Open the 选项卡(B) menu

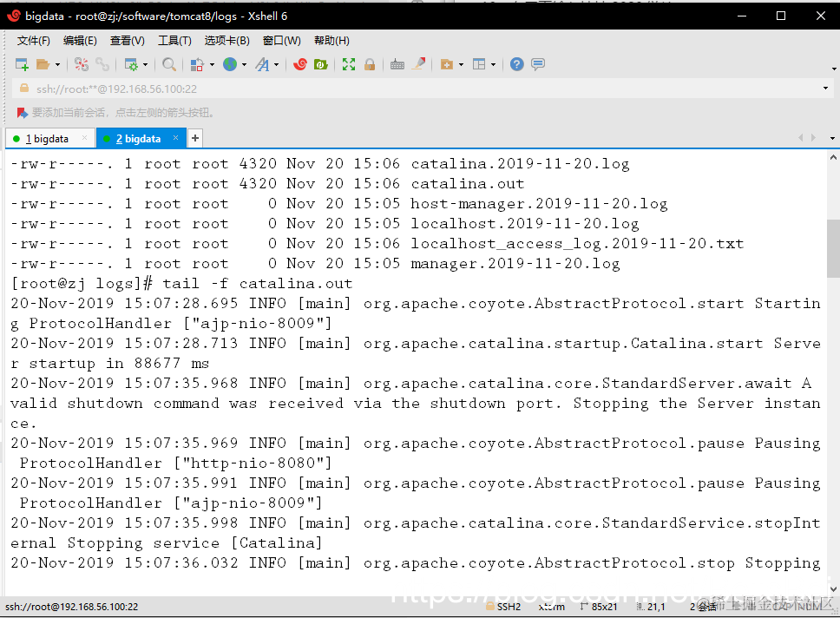(226, 41)
